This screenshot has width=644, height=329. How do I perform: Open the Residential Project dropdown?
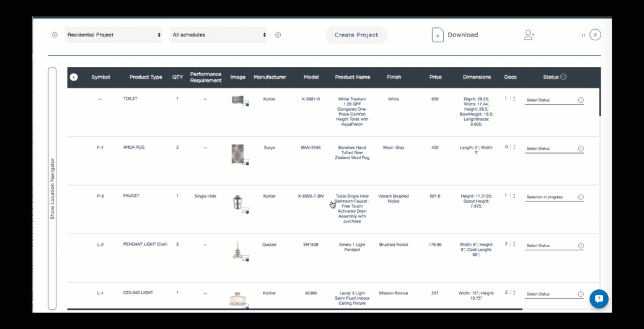click(113, 35)
